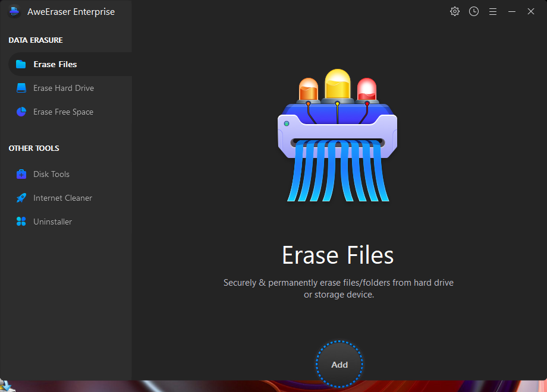The height and width of the screenshot is (392, 547).
Task: Select the Erase Files menu item
Action: 70,64
